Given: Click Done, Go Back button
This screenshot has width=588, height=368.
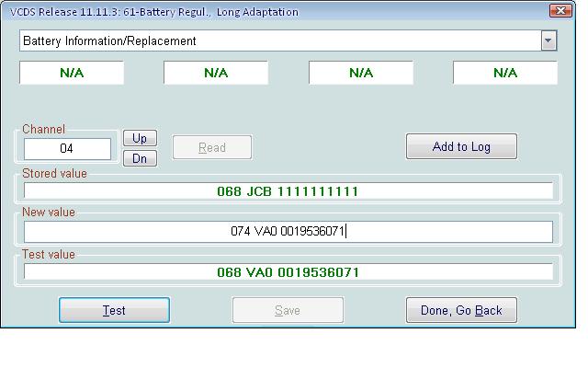Looking at the screenshot, I should 461,310.
